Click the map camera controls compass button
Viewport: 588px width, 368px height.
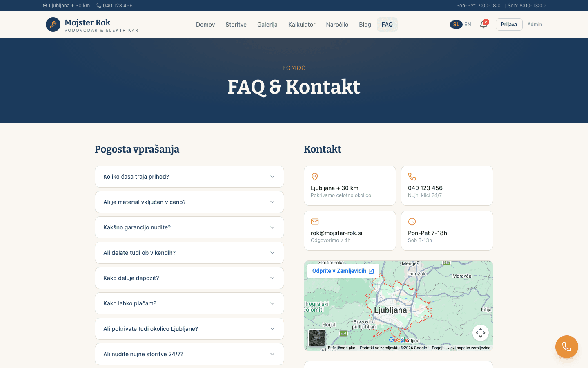(481, 333)
